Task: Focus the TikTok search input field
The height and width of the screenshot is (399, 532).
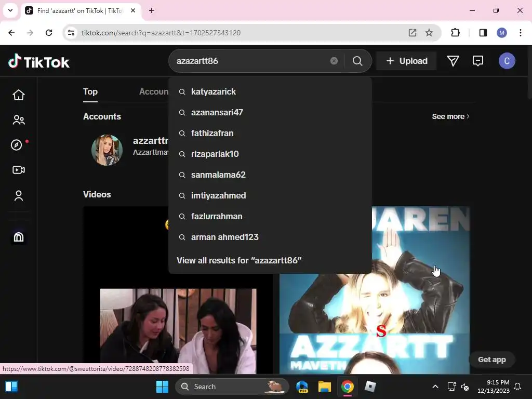Action: [251, 61]
